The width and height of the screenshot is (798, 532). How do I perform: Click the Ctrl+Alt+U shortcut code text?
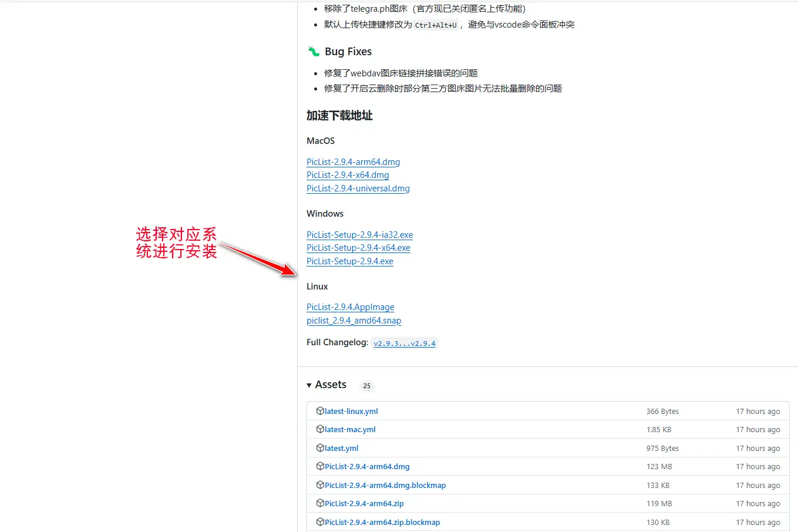pyautogui.click(x=436, y=25)
